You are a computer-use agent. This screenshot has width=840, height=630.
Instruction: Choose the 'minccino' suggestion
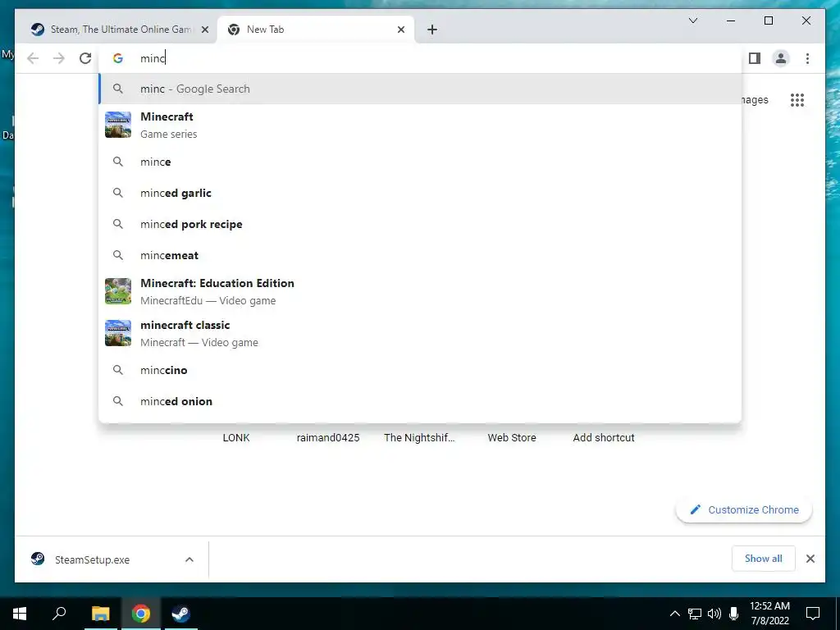coord(420,370)
